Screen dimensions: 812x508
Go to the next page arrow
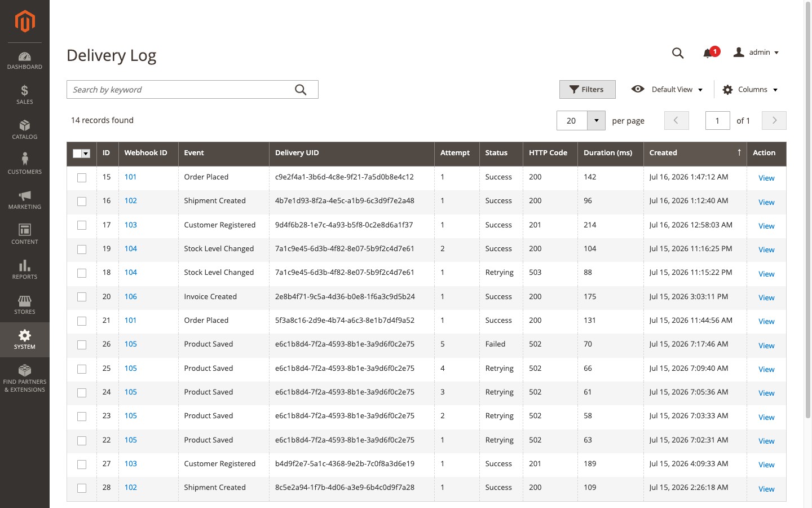(x=774, y=120)
